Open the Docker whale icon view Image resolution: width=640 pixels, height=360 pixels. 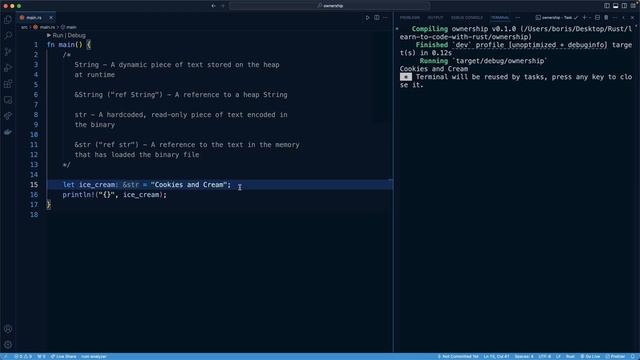(x=8, y=132)
